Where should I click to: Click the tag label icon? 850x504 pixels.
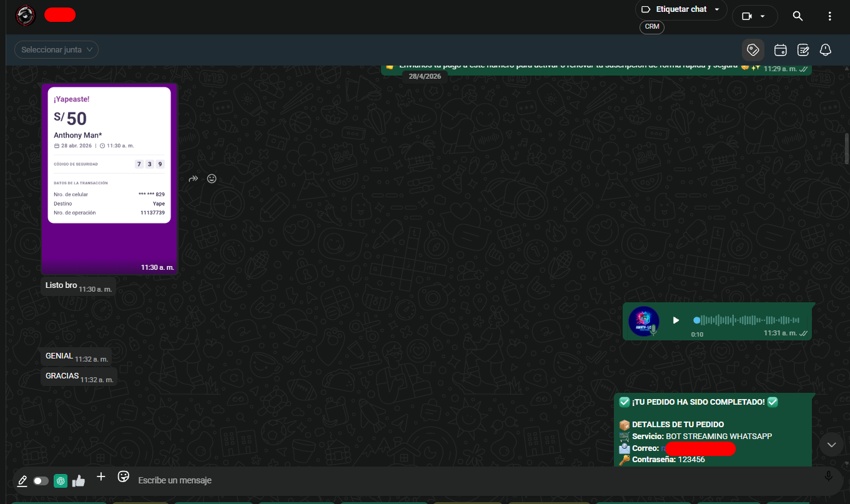coord(753,50)
